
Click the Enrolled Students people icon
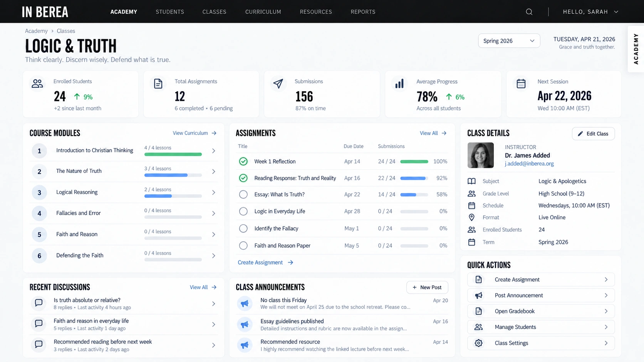[37, 83]
